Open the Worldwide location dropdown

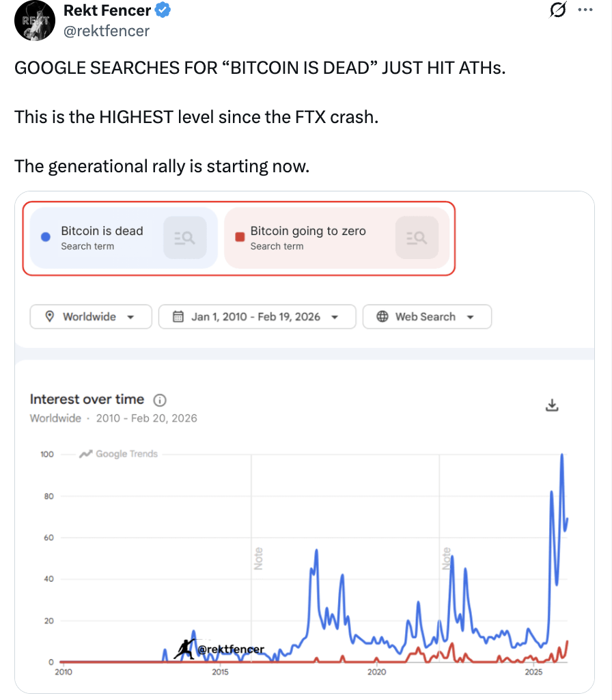(x=89, y=317)
